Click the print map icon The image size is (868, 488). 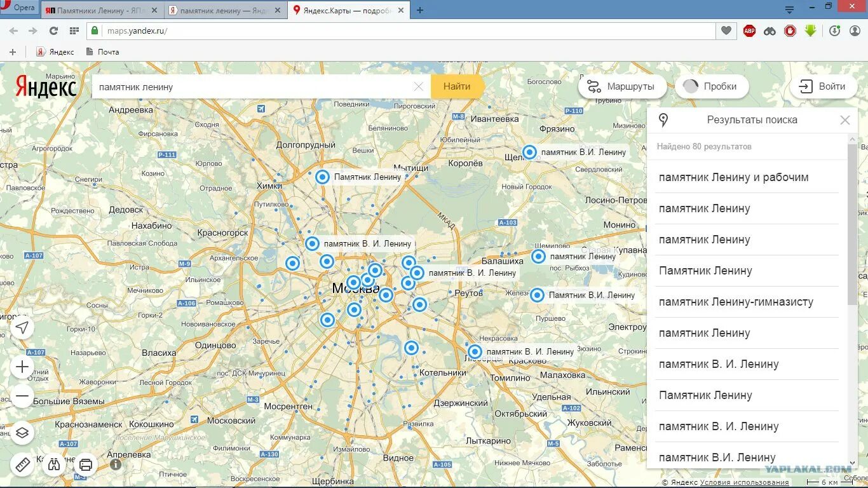point(86,464)
